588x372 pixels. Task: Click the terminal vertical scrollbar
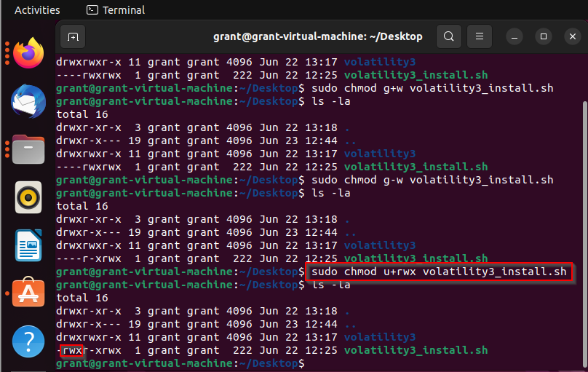585,232
